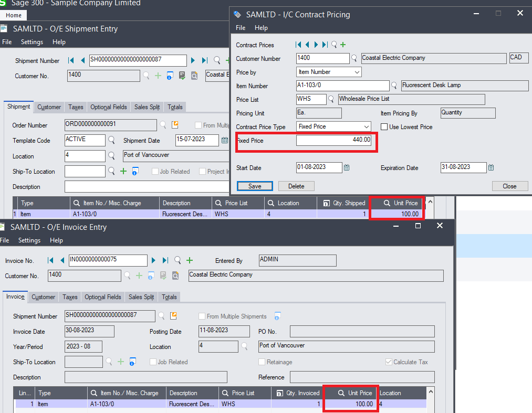Open shipment number finder magnifier
The height and width of the screenshot is (413, 532).
(x=217, y=60)
